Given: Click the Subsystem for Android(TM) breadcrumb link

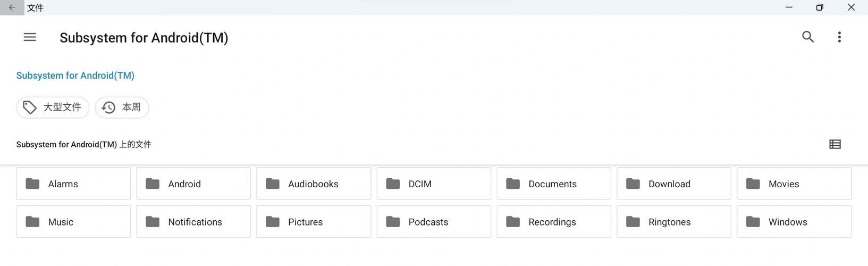Looking at the screenshot, I should 75,76.
